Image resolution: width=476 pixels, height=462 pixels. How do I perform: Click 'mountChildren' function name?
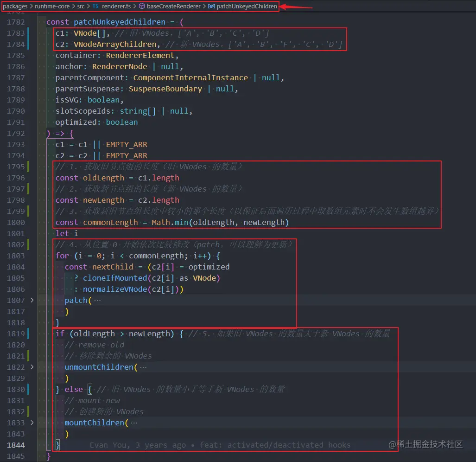95,423
